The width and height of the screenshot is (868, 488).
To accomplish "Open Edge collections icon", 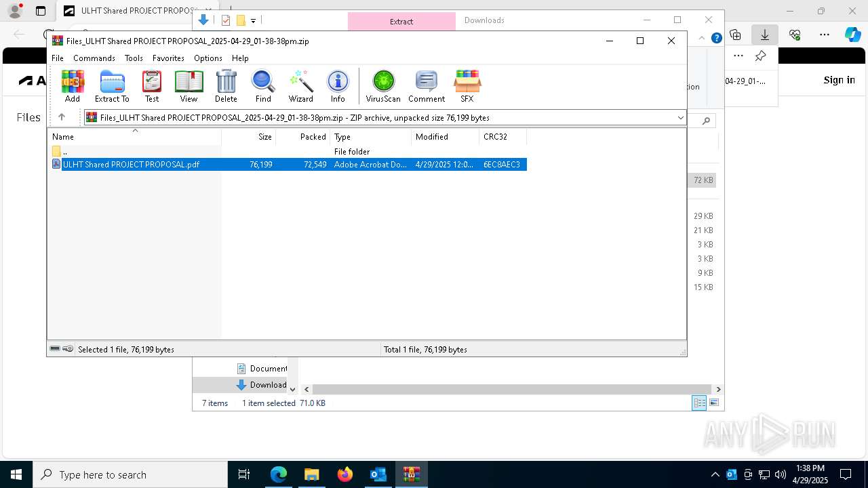I will tap(735, 35).
